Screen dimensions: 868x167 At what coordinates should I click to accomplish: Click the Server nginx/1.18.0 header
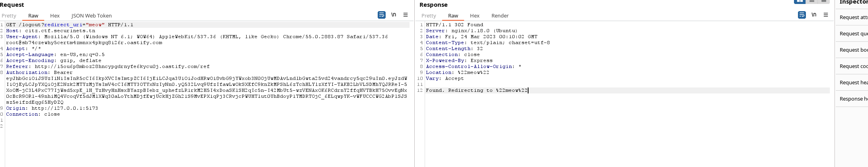tap(472, 31)
